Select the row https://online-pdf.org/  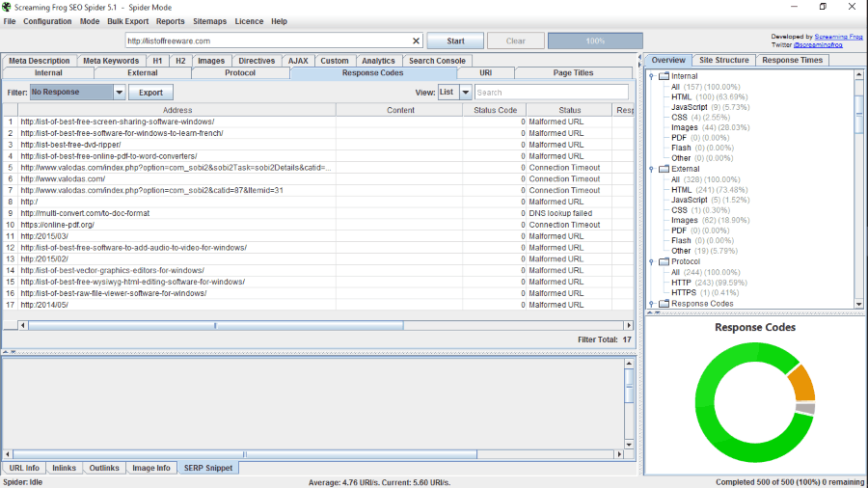pyautogui.click(x=319, y=225)
